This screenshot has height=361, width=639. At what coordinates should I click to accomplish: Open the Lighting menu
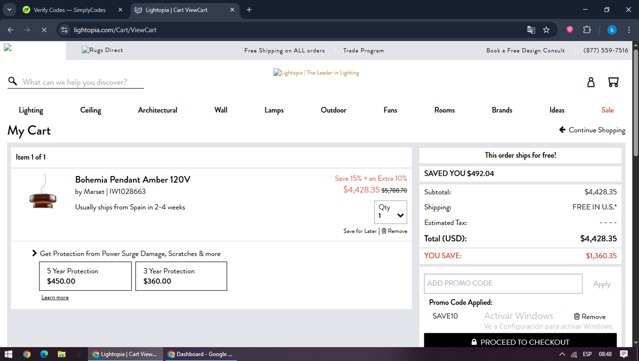point(31,110)
